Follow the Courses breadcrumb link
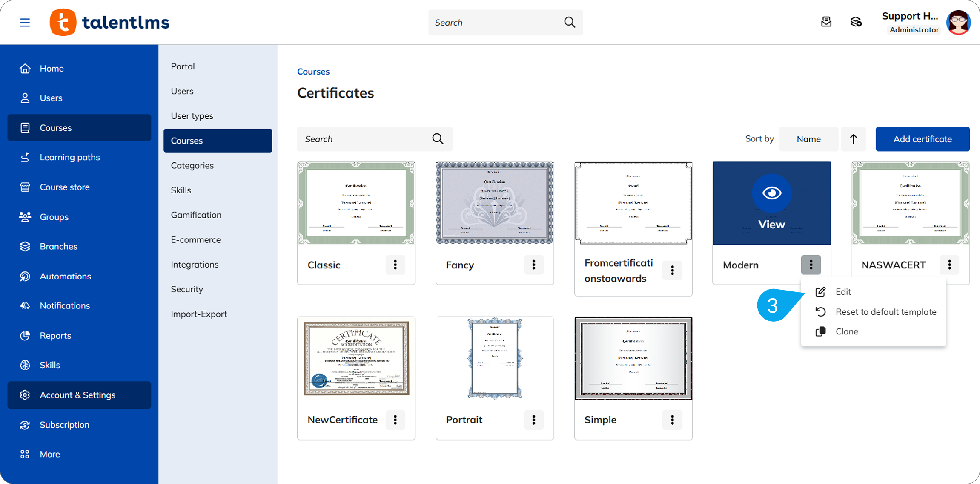 click(x=313, y=72)
